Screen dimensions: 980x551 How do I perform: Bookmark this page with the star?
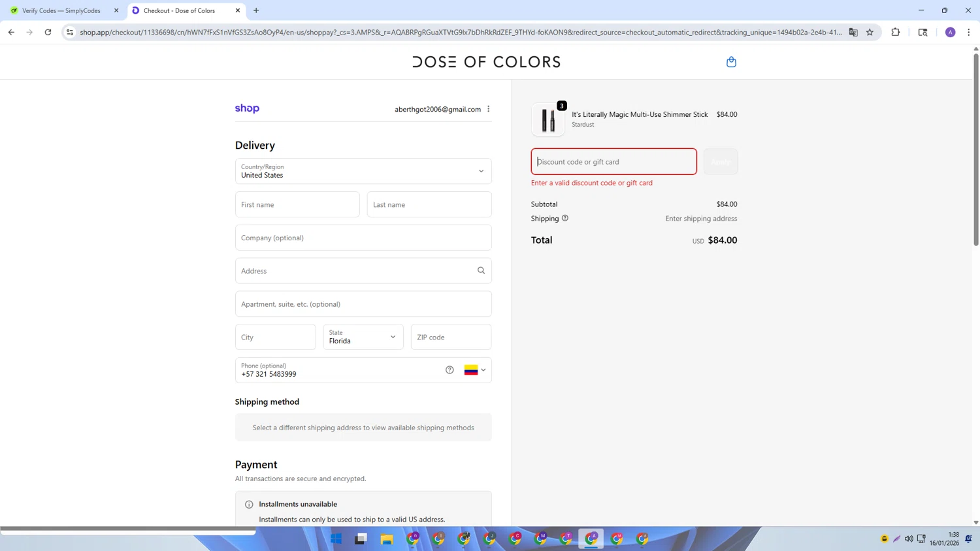tap(870, 32)
